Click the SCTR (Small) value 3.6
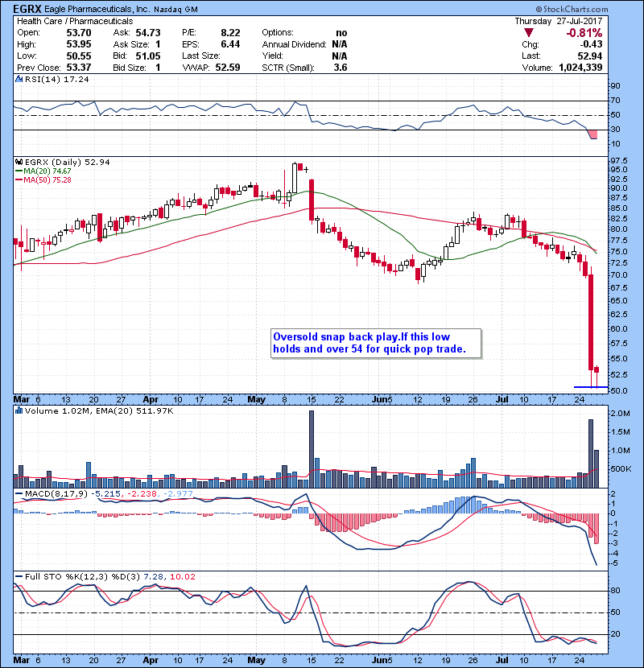Screen dimensions: 644x668 [341, 68]
